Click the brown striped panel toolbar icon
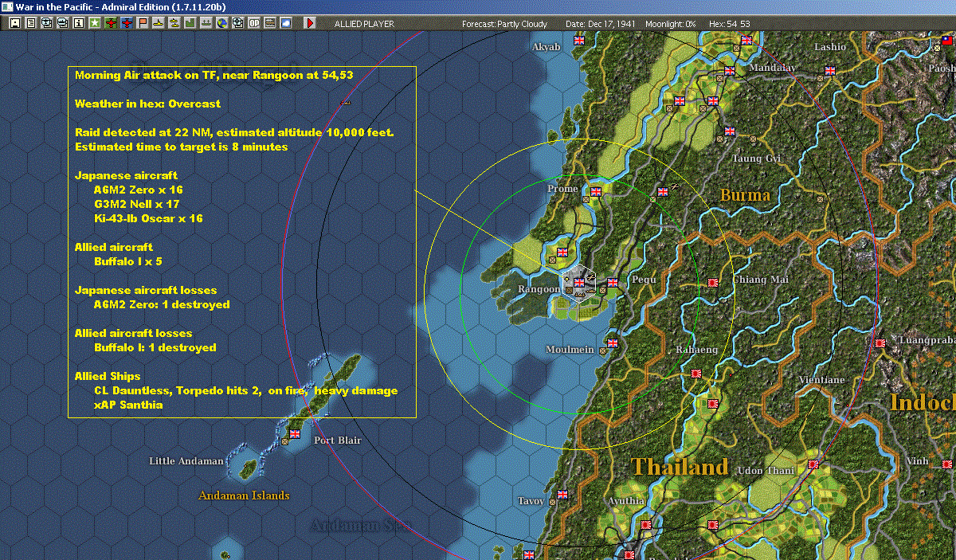Viewport: 956px width, 560px height. (x=270, y=23)
